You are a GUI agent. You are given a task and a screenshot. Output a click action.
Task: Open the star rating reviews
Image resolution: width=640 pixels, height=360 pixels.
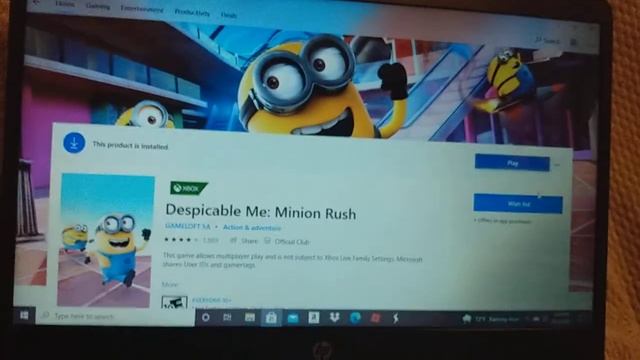191,240
